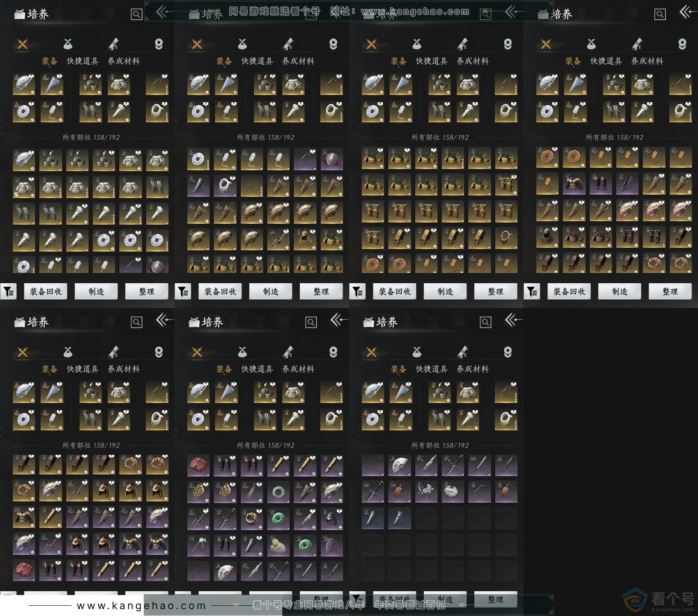Click back arrow in bottom-left panel header
698x616 pixels.
click(x=164, y=320)
